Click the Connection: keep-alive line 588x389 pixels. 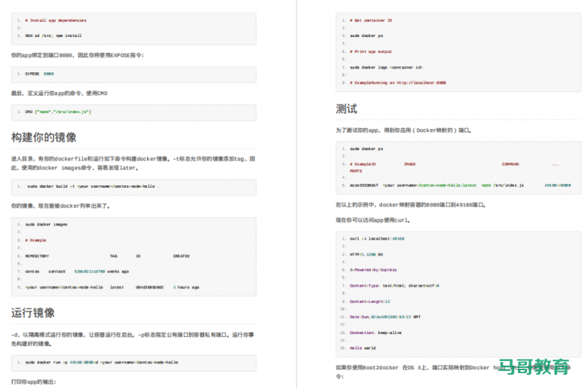[x=372, y=332]
